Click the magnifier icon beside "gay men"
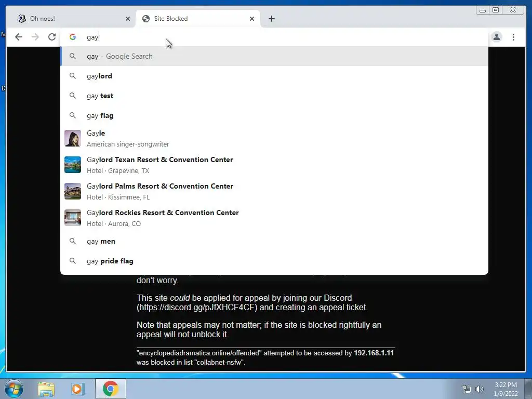The width and height of the screenshot is (532, 399). coord(73,241)
